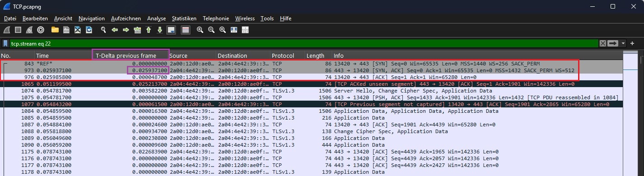Viewport: 644px width, 176px height.
Task: Open capture options gear icon
Action: click(41, 30)
